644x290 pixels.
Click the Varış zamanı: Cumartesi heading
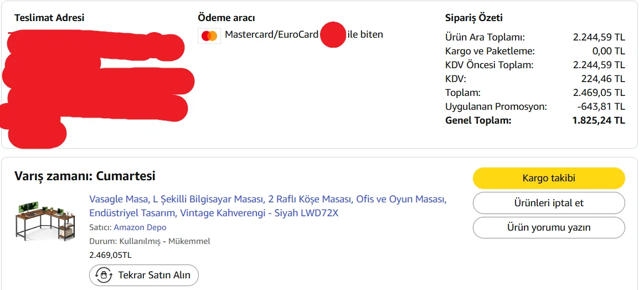(x=85, y=176)
